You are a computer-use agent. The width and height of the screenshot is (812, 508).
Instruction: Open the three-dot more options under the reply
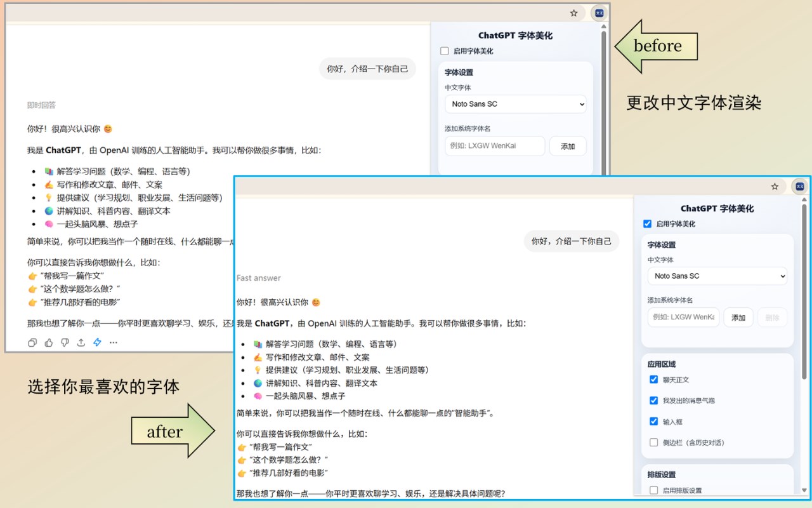114,343
